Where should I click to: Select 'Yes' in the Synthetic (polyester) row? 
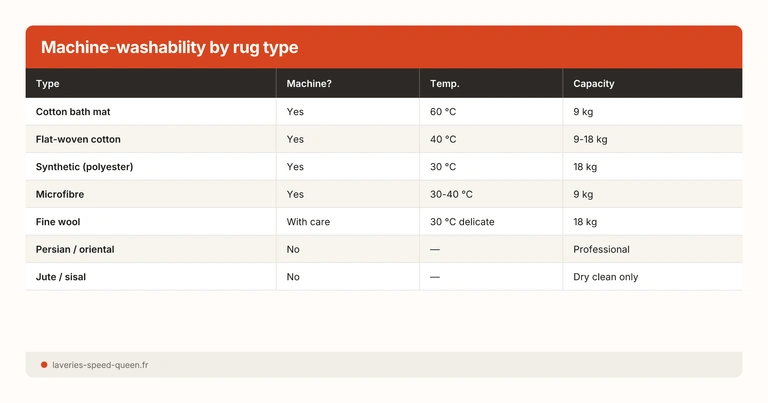pyautogui.click(x=295, y=166)
